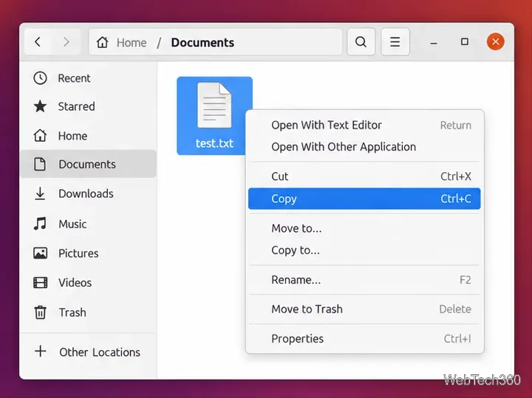Click the Videos film icon in sidebar

(x=40, y=282)
